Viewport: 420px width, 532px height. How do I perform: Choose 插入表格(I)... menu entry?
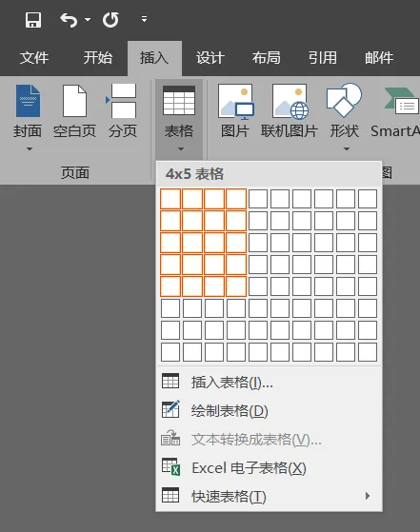[x=269, y=383]
